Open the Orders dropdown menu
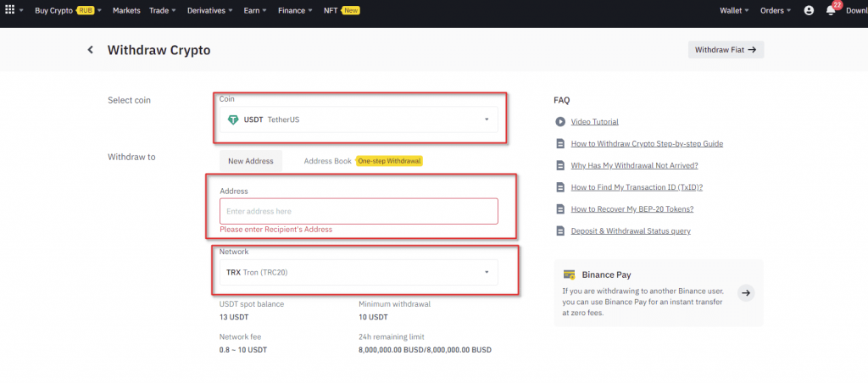 (x=776, y=10)
